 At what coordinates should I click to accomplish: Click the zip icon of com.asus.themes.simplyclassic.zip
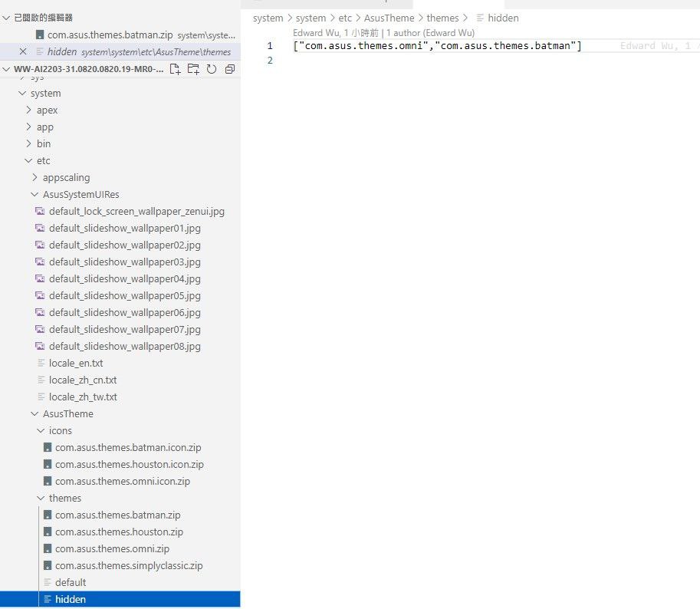[48, 566]
